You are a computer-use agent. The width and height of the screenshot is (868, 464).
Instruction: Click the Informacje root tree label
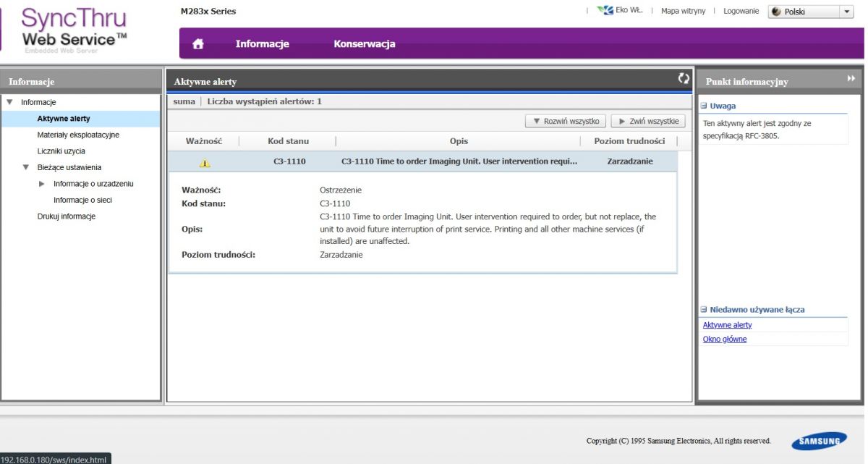[x=38, y=102]
